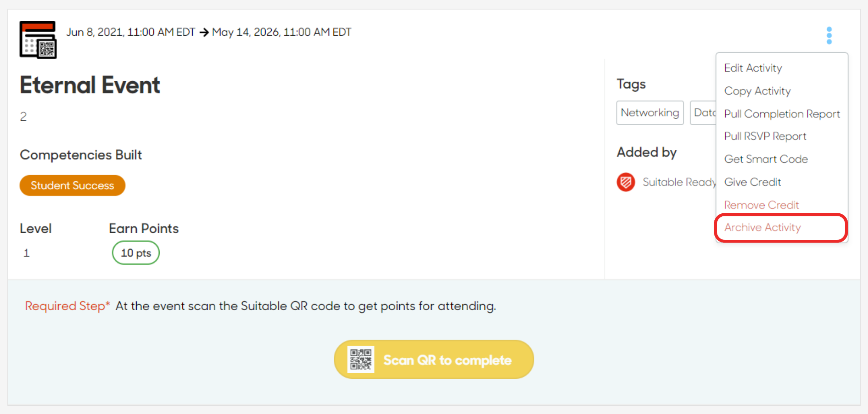Select Edit Activity from the menu
This screenshot has height=414, width=868.
pos(753,68)
